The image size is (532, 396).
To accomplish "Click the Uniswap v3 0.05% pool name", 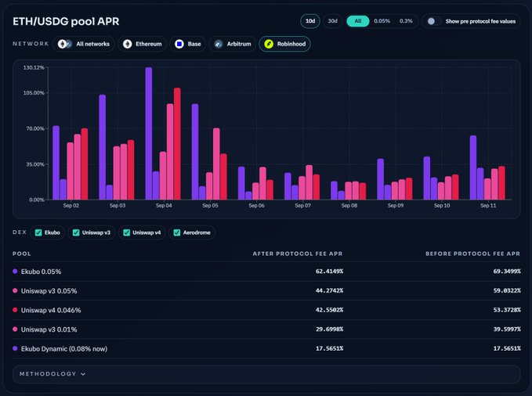I will [x=49, y=291].
